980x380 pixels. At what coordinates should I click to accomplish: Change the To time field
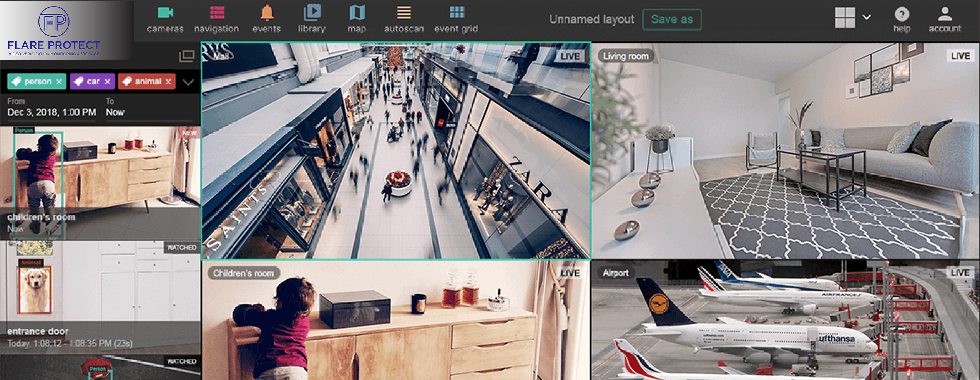coord(115,112)
